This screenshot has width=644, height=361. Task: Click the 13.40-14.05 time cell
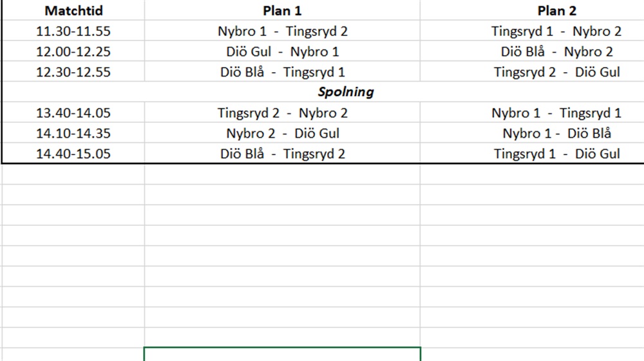click(x=73, y=113)
